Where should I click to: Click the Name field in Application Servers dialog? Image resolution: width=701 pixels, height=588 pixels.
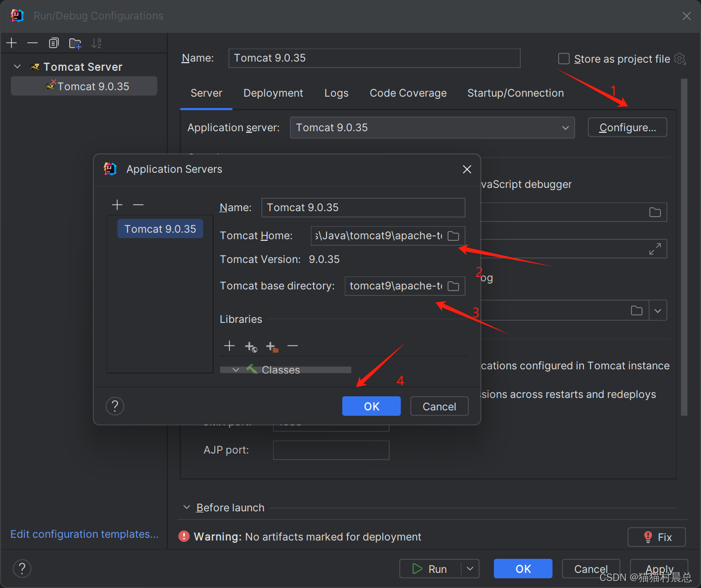(363, 207)
